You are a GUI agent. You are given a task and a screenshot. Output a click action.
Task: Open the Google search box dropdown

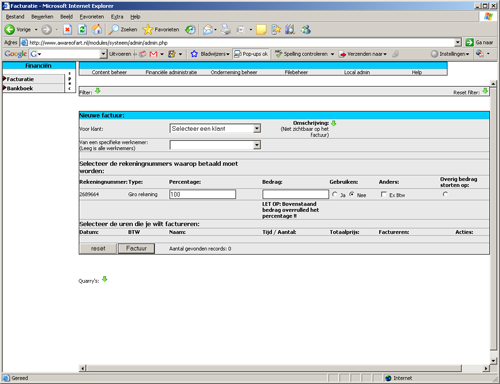[x=103, y=54]
